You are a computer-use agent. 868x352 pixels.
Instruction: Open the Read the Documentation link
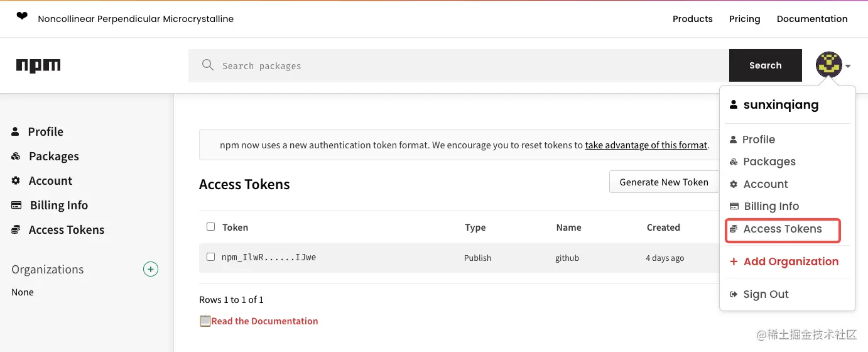point(264,321)
